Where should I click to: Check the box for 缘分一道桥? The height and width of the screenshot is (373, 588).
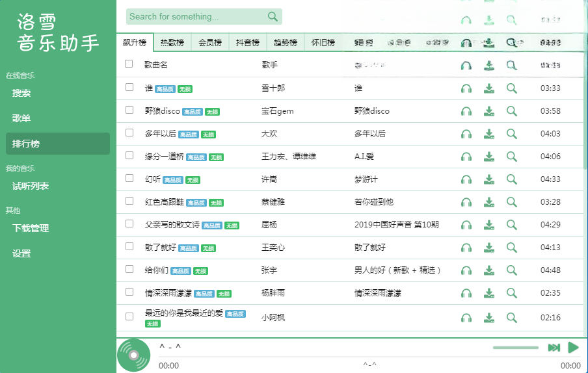coord(129,155)
